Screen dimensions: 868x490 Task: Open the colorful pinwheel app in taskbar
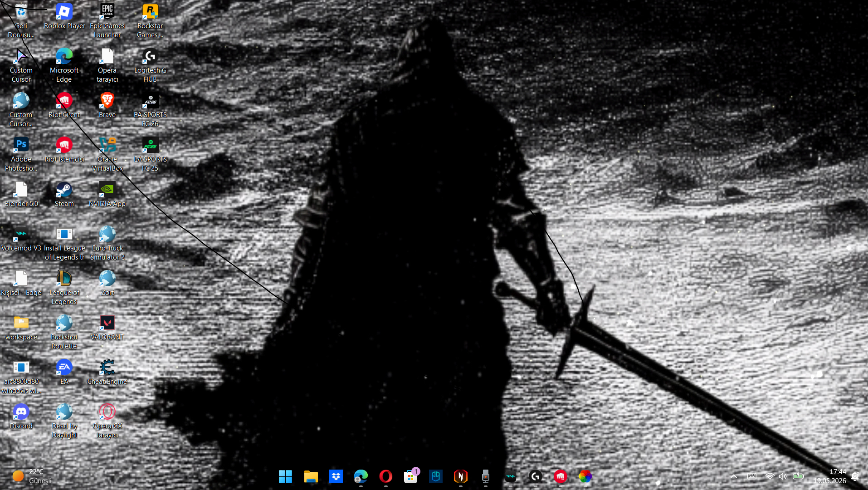(585, 476)
